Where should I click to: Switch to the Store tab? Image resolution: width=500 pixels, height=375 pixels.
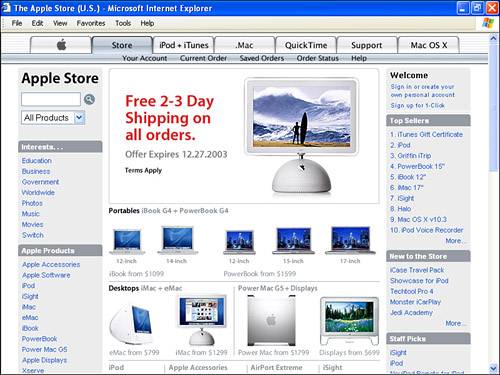(x=122, y=45)
